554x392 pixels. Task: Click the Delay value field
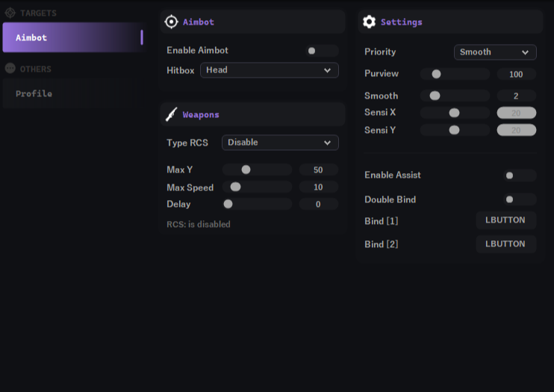click(318, 205)
